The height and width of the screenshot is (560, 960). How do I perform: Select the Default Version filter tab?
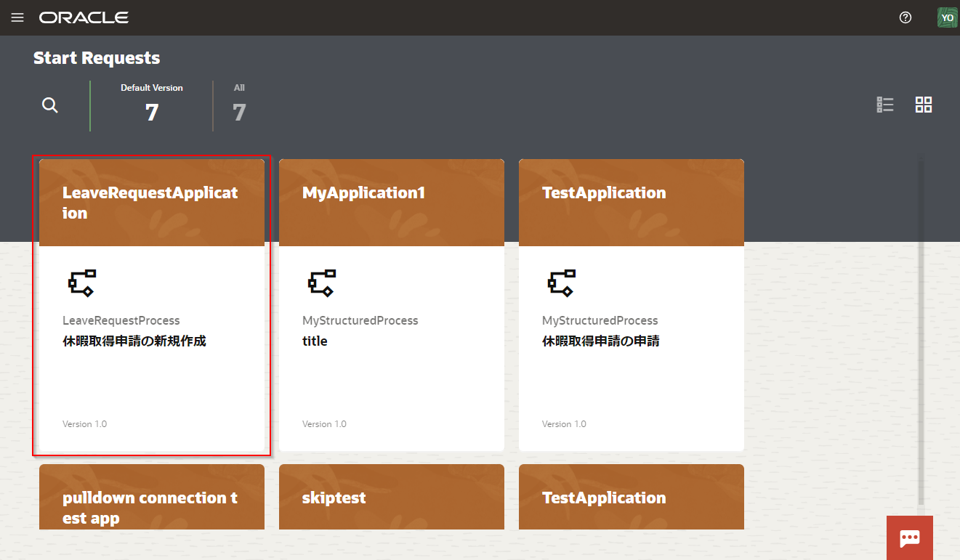[151, 105]
